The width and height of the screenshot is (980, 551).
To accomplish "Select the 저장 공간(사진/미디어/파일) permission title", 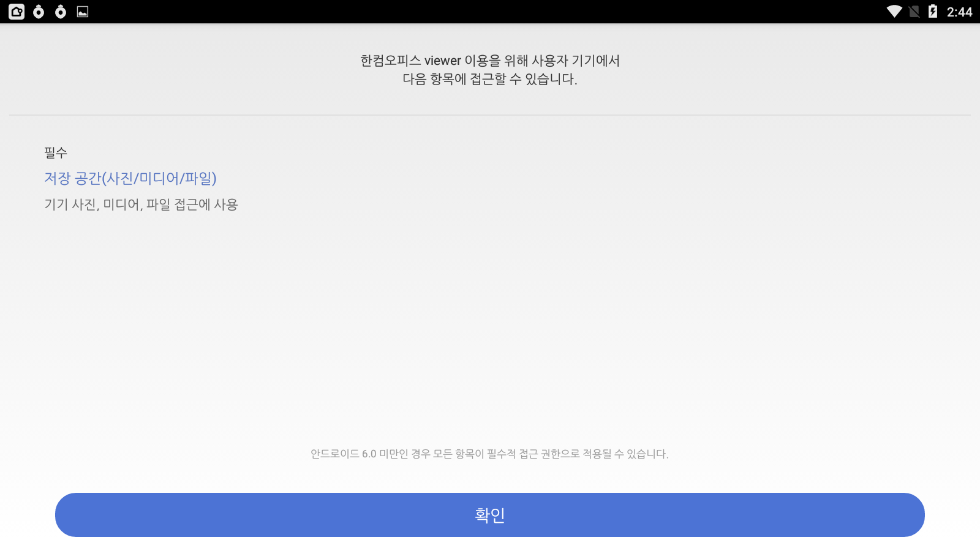I will [130, 178].
